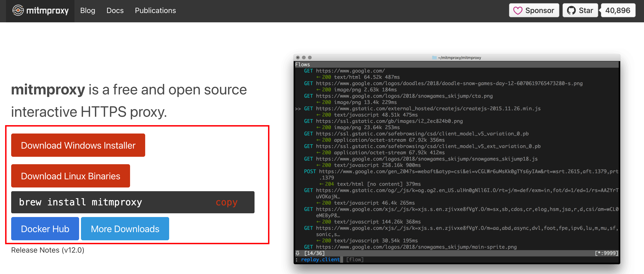
Task: Open Release Notes (v12.0) link
Action: tap(47, 250)
